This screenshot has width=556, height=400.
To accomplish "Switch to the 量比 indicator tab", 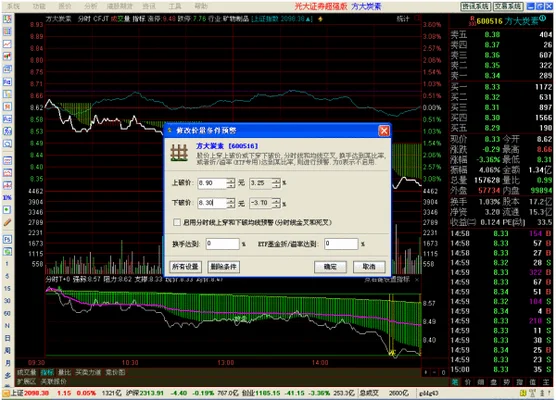I will [64, 372].
